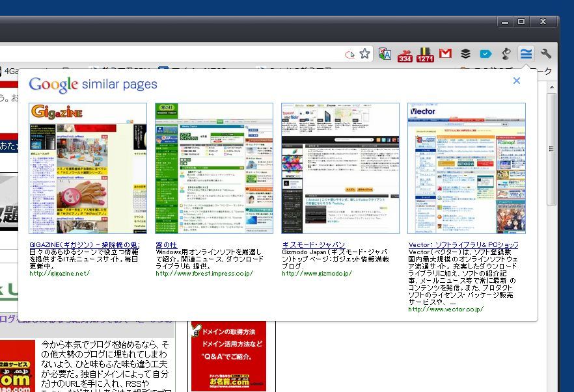Viewport: 574px width, 392px height.
Task: Click the paragraph starting 今から本気でブログを始めるなら
Action: coord(105,366)
